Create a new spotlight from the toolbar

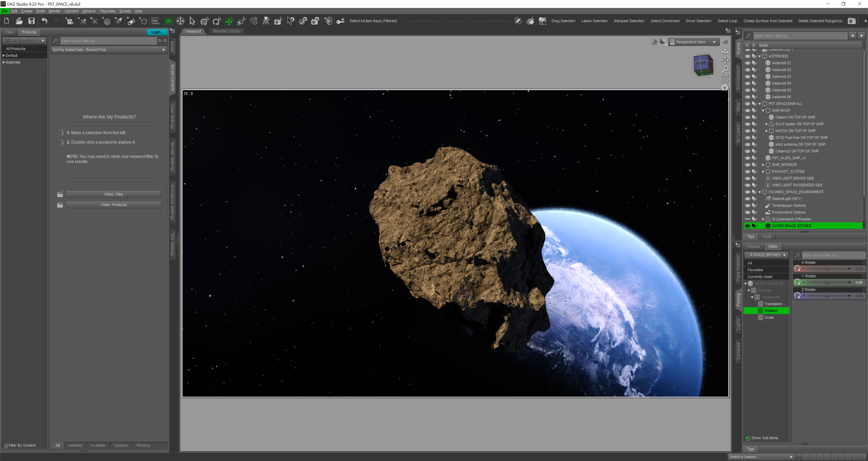(119, 21)
